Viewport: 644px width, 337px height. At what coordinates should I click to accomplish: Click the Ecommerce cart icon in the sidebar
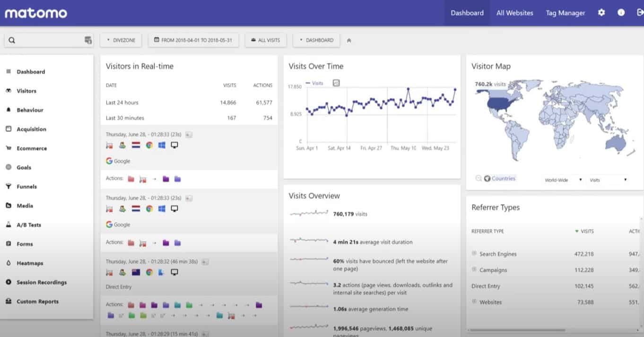[x=9, y=148]
